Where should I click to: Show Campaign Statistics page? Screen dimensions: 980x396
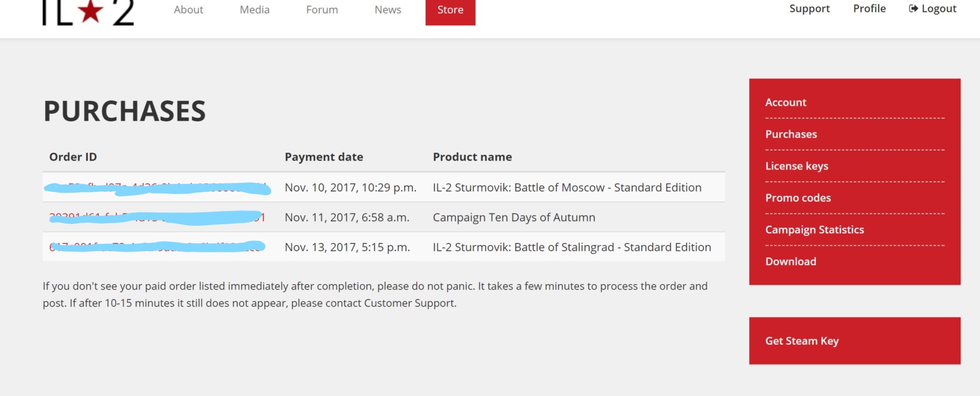815,230
